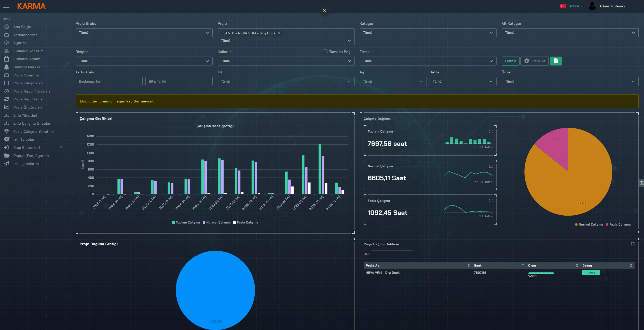644x330 pixels.
Task: Open the Proje Raporlama menu item
Action: pos(28,99)
